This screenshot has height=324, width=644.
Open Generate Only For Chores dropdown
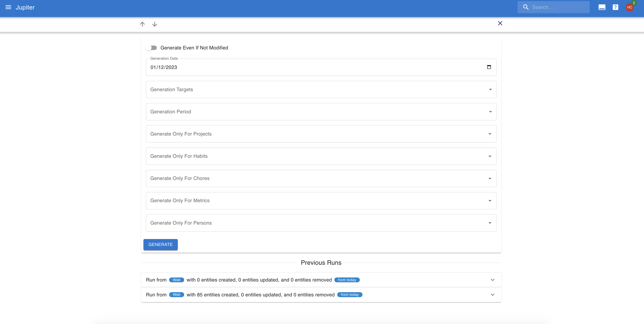click(x=321, y=179)
